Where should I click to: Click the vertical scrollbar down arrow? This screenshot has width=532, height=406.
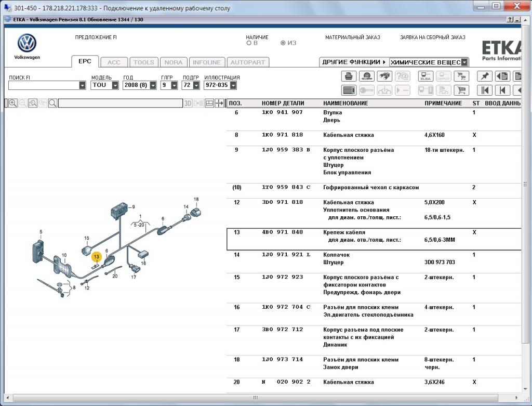click(526, 389)
